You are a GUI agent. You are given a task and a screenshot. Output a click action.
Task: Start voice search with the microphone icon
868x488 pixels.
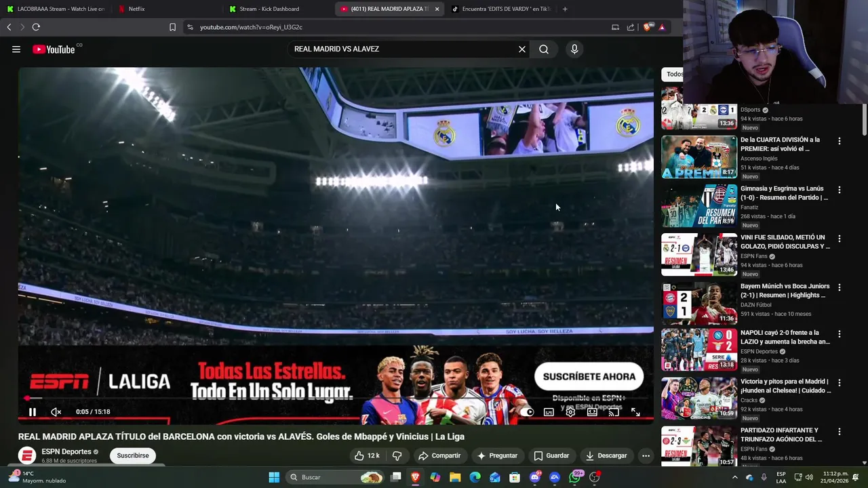tap(574, 49)
